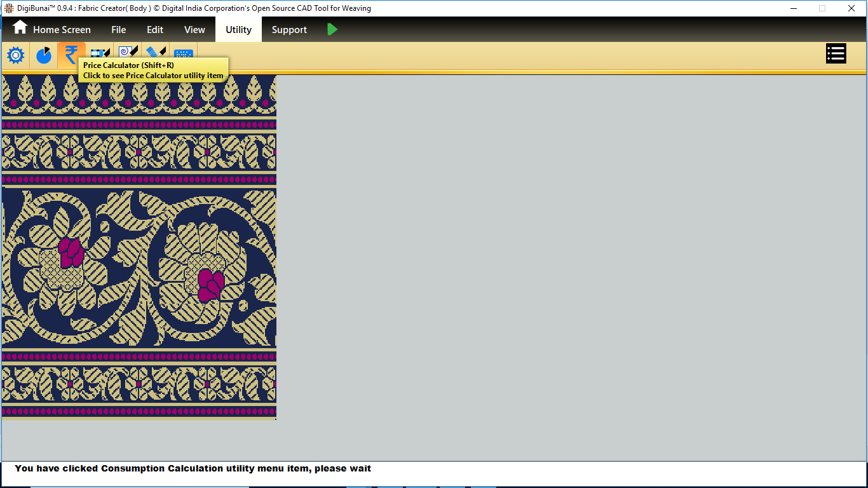Open the Support menu
The height and width of the screenshot is (488, 868).
click(x=289, y=30)
